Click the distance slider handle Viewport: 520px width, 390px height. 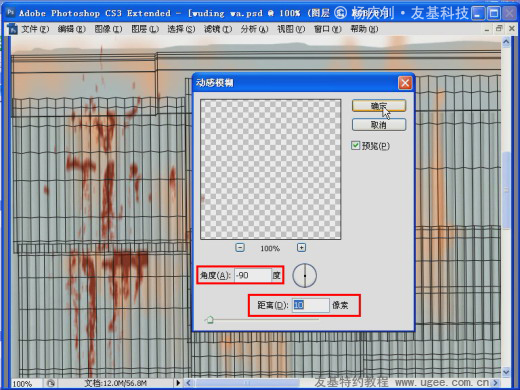tap(210, 320)
